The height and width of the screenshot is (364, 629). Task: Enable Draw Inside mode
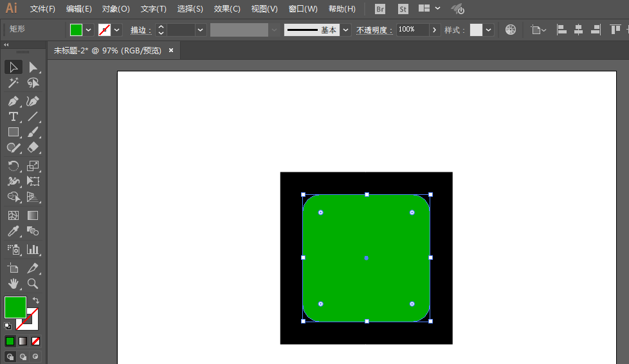point(36,356)
